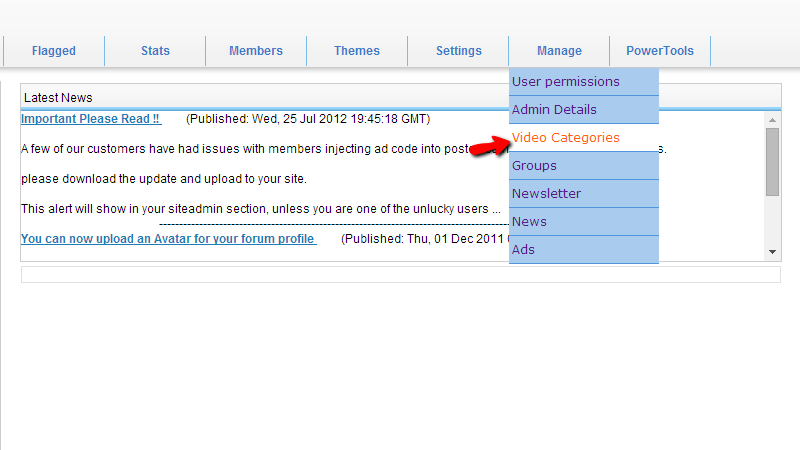The height and width of the screenshot is (450, 800).
Task: Open the Flagged tab
Action: [54, 51]
